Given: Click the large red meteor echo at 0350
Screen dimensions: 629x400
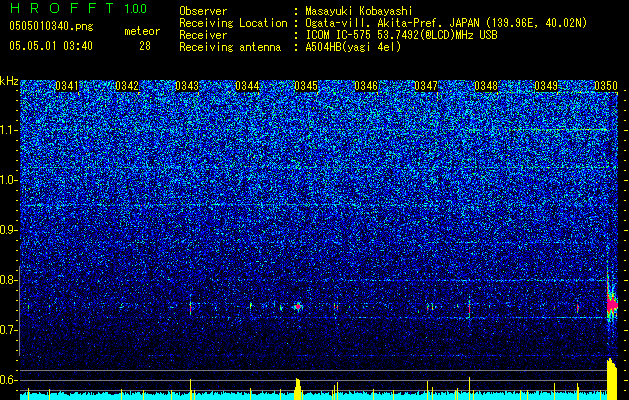Looking at the screenshot, I should pyautogui.click(x=612, y=306).
